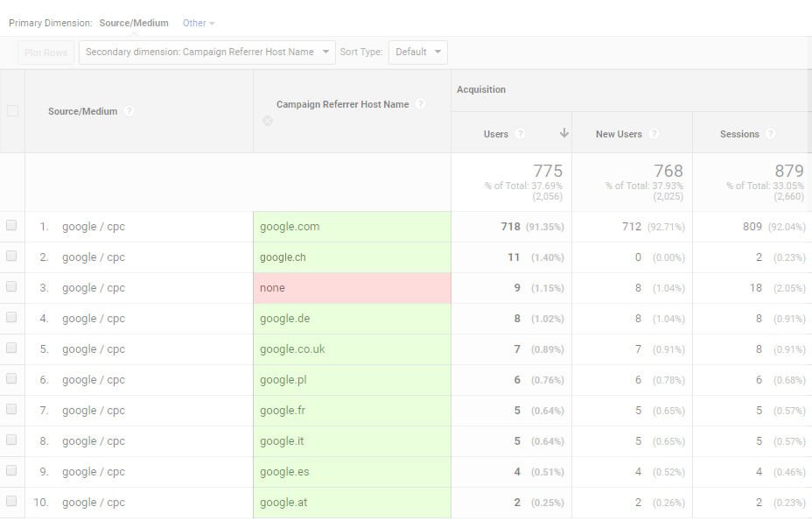This screenshot has height=521, width=812.
Task: Click the google.de host name cell
Action: click(x=352, y=319)
